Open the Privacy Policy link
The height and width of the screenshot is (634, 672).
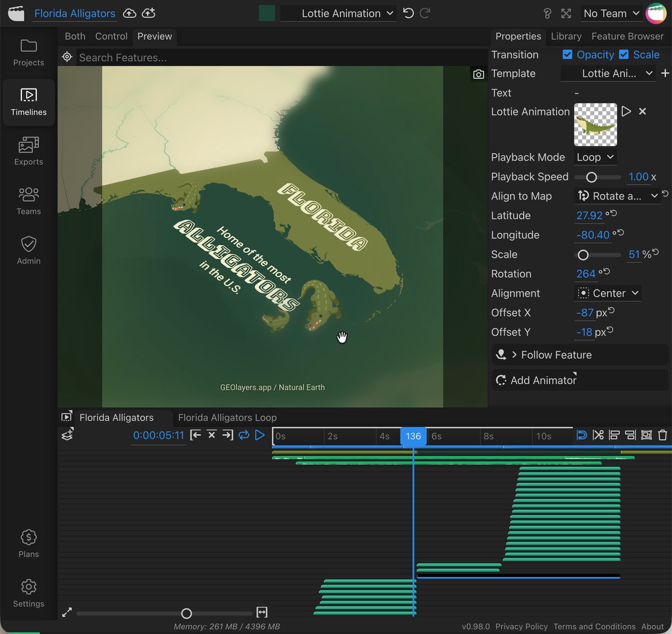coord(521,627)
